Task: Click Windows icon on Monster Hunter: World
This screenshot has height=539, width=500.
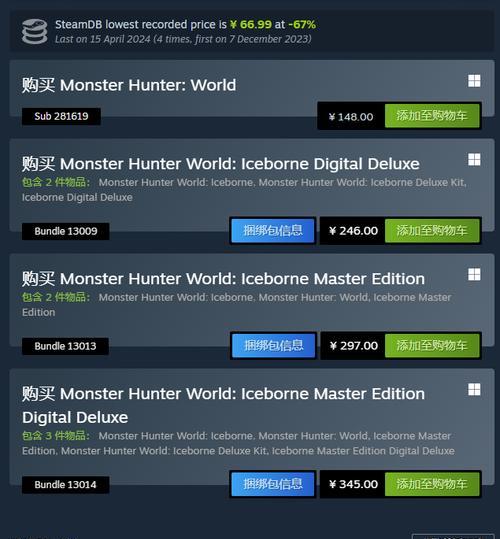Action: coord(474,81)
